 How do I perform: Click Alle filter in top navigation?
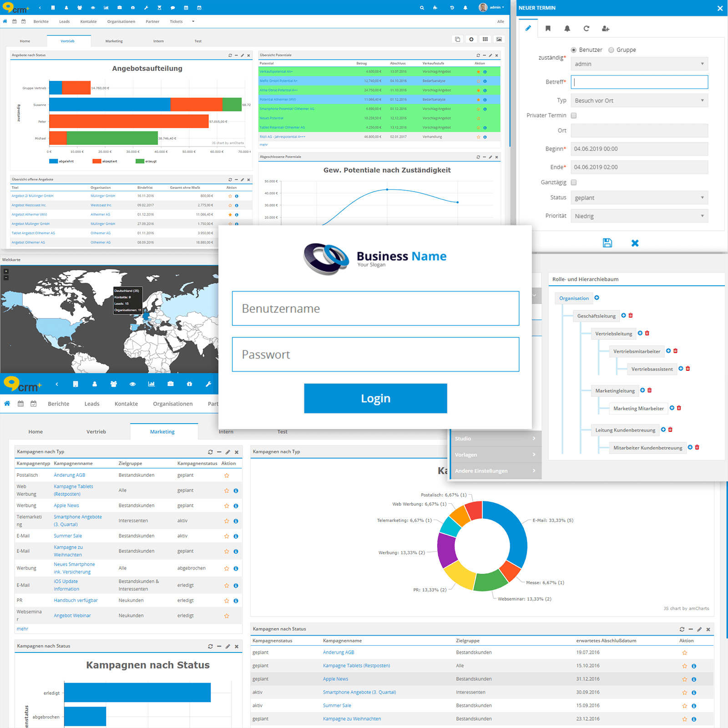[500, 21]
